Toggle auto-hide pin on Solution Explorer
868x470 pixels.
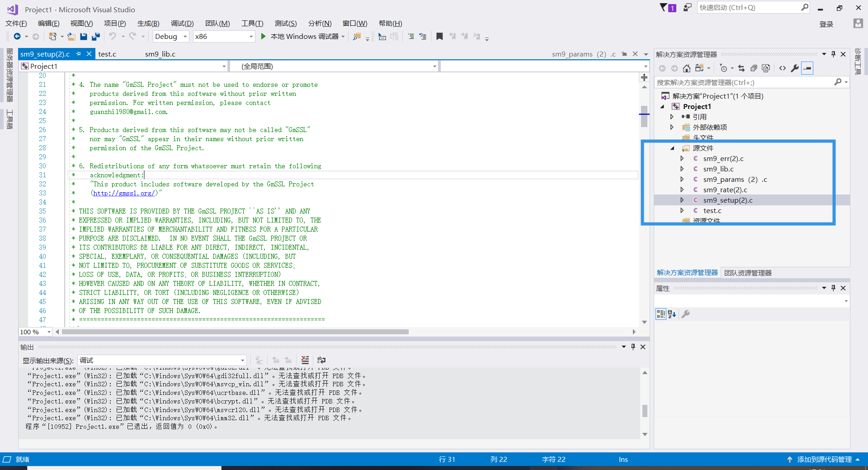tap(833, 54)
